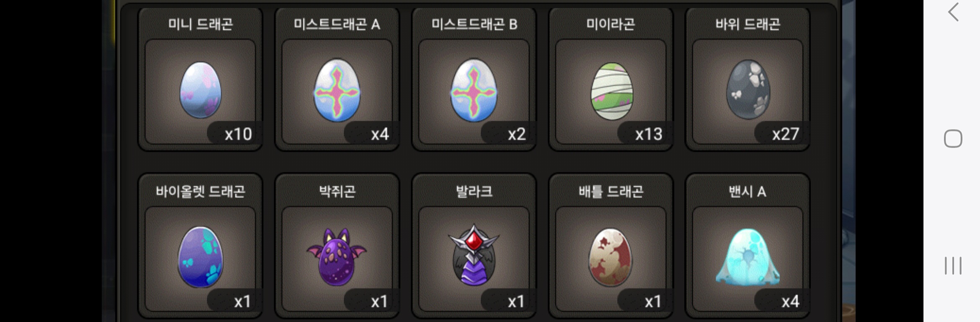980x322 pixels.
Task: Click the 박쥐곤 card title text
Action: [337, 192]
